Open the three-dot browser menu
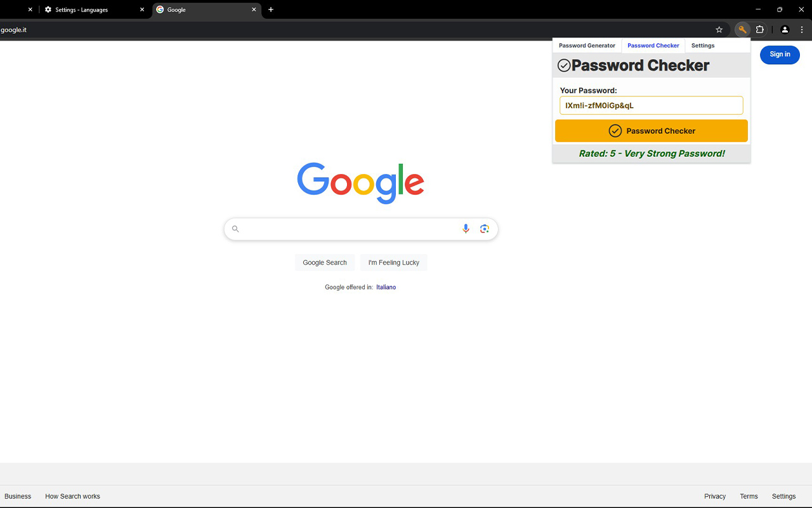812x508 pixels. [x=802, y=29]
